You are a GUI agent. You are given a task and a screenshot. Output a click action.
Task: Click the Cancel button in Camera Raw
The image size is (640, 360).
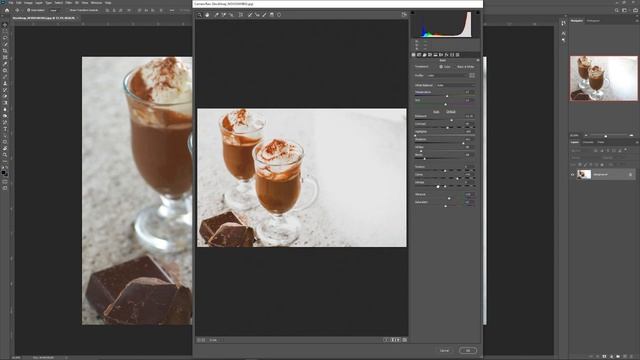click(444, 350)
